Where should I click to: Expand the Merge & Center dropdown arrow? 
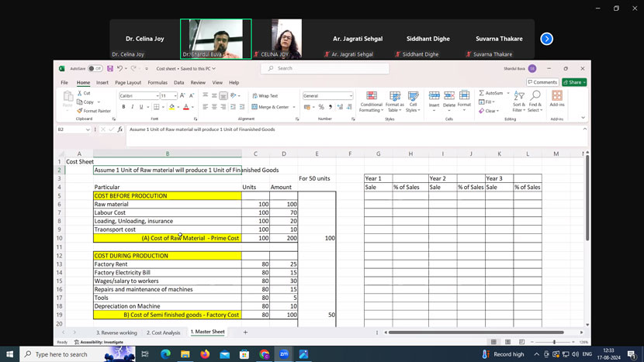(x=293, y=107)
